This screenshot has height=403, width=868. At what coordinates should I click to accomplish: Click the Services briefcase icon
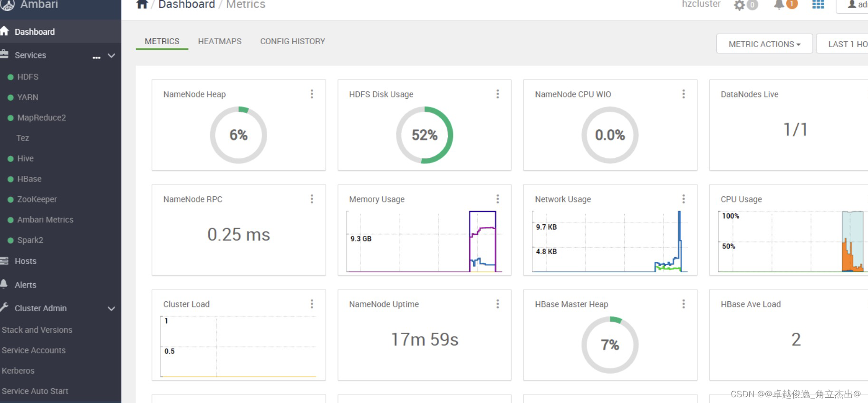(x=4, y=54)
